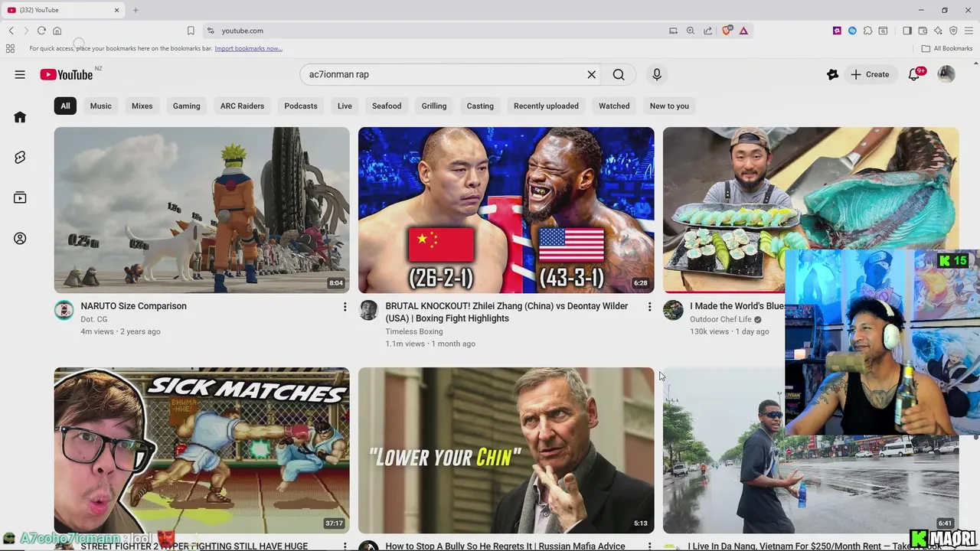Toggle the browser sidebar panel icon

(x=907, y=31)
